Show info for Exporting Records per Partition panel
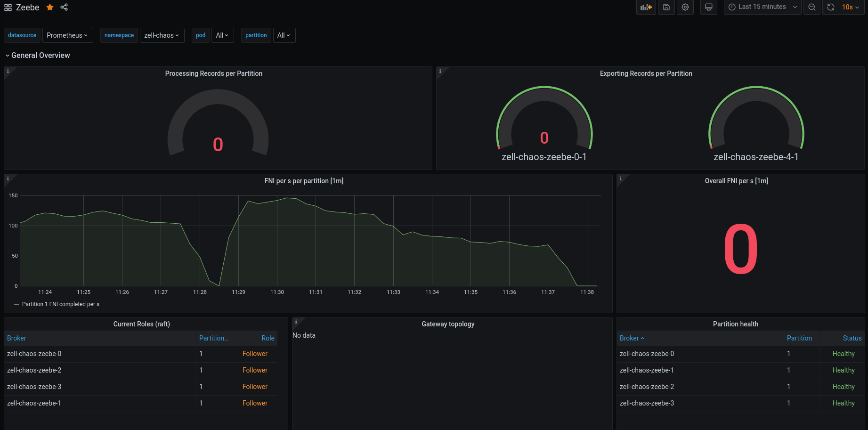The height and width of the screenshot is (430, 868). coord(440,71)
